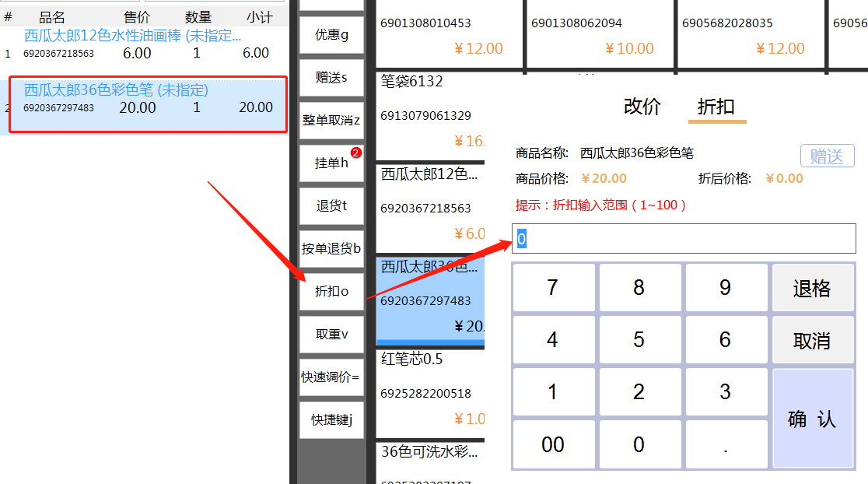Cancel the whole order with 整单取消z
Viewport: 868px width, 484px height.
331,120
